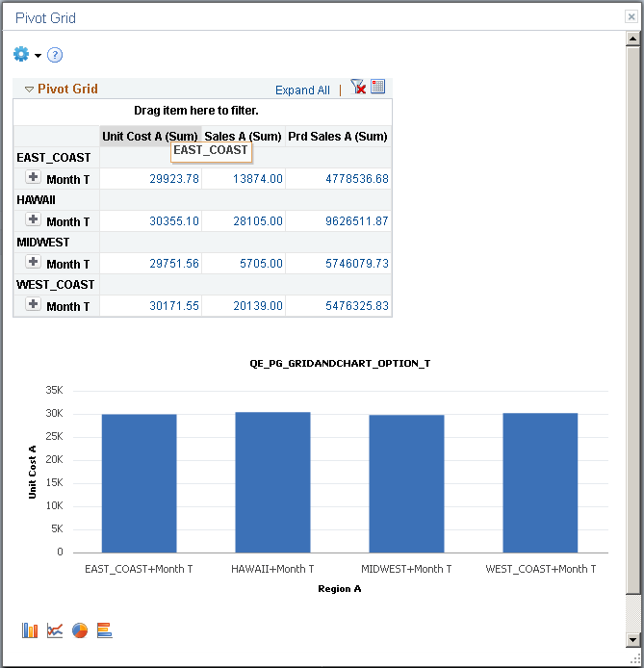Click the Unit Cost A (Sum) column header

pyautogui.click(x=149, y=137)
